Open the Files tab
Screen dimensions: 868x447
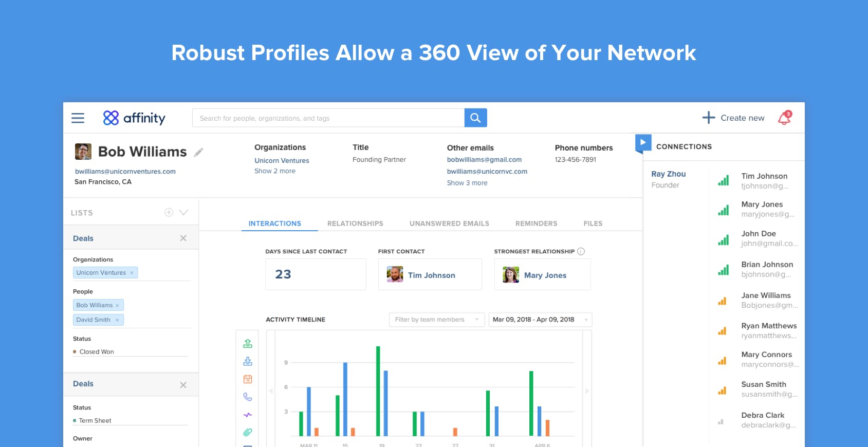tap(593, 223)
